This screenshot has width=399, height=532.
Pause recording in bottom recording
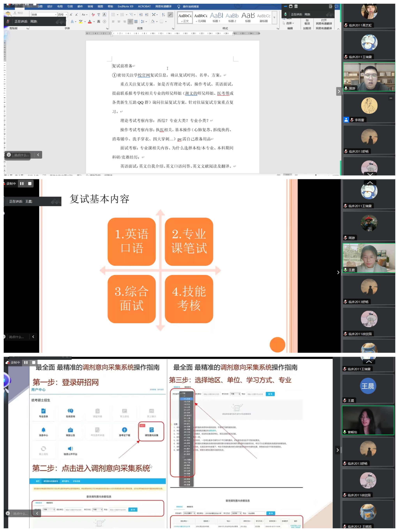click(26, 362)
